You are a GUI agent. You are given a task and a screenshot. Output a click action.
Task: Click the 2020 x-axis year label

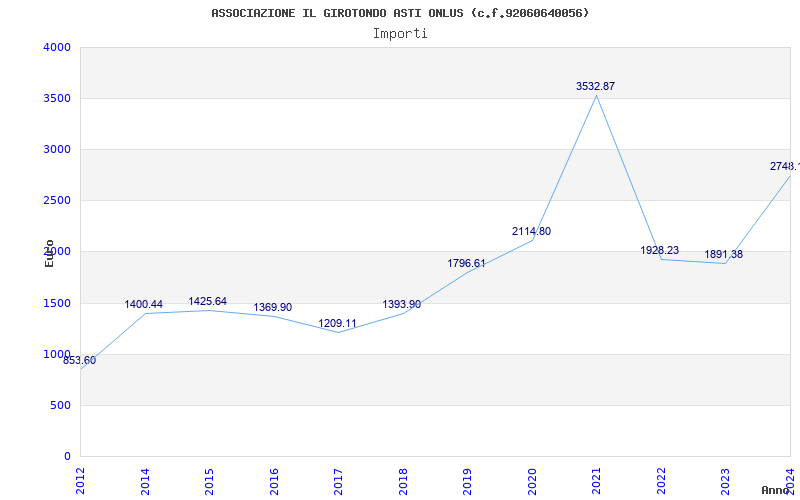point(532,481)
